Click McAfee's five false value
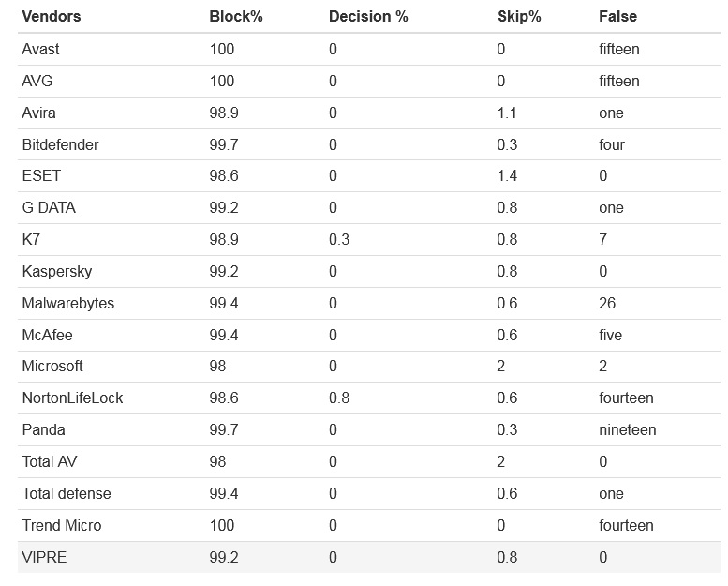 point(610,335)
